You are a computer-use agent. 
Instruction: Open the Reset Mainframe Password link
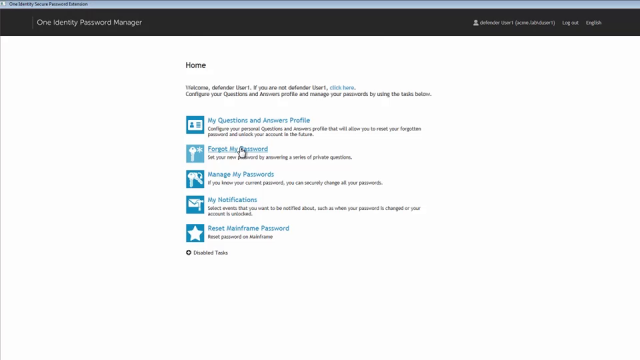248,228
